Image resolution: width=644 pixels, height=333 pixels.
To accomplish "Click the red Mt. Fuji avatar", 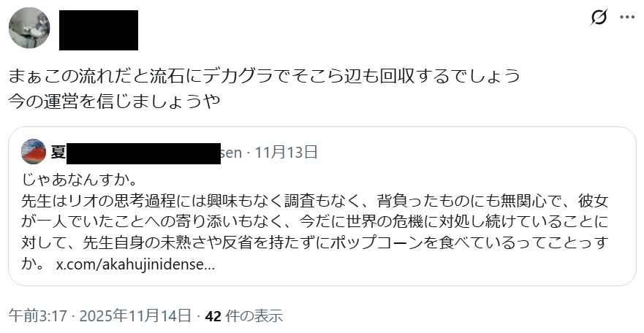I will 34,151.
